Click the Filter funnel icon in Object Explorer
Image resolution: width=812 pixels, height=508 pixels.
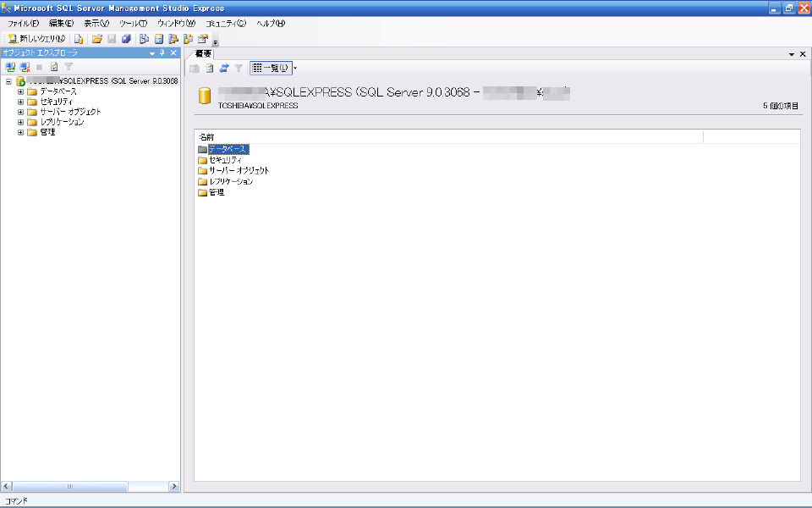click(x=69, y=67)
